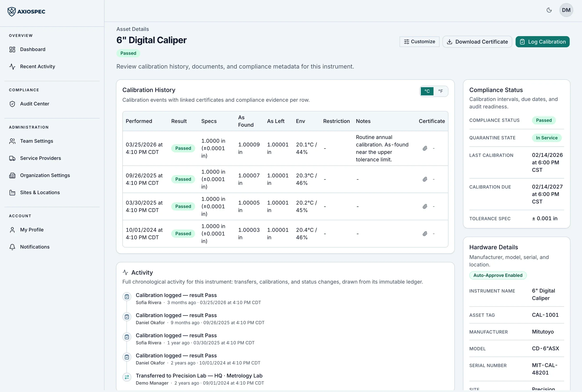Open certificate paperclip for 03/25/2026 calibration
Viewport: 582px width, 392px height.
(425, 148)
